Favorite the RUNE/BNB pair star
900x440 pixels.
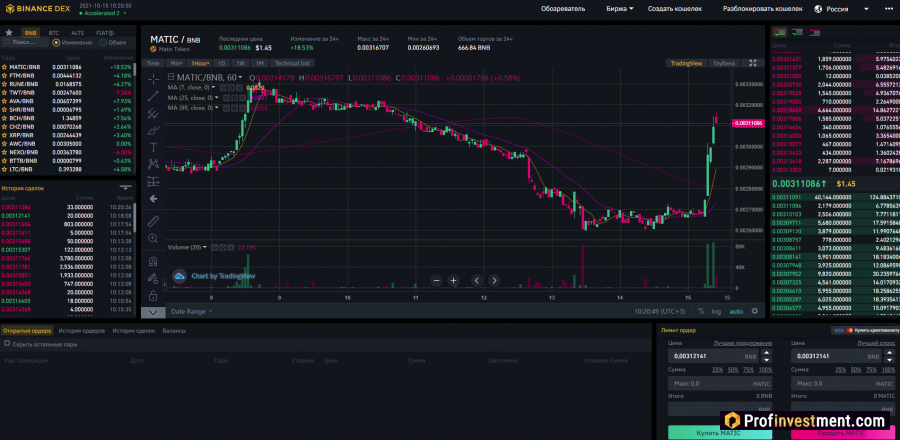coord(5,84)
